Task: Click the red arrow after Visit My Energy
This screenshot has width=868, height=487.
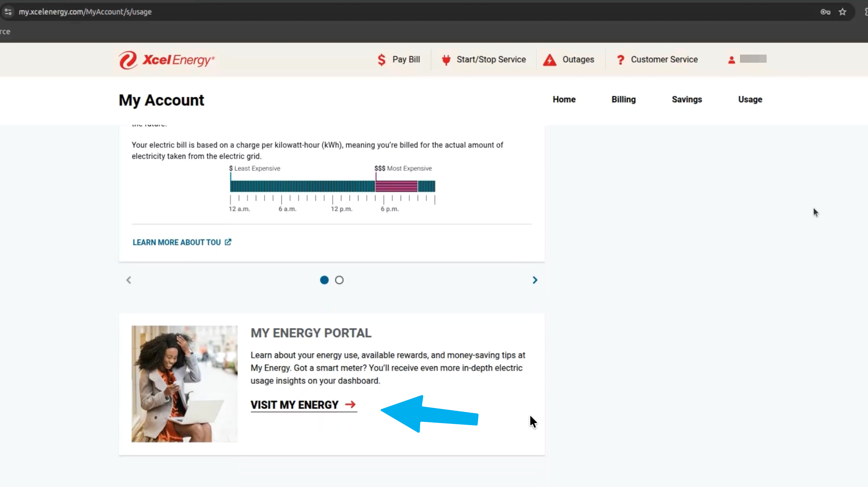Action: (x=350, y=404)
